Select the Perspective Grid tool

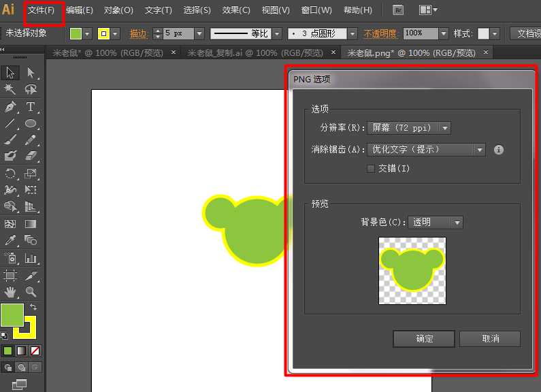coord(31,207)
